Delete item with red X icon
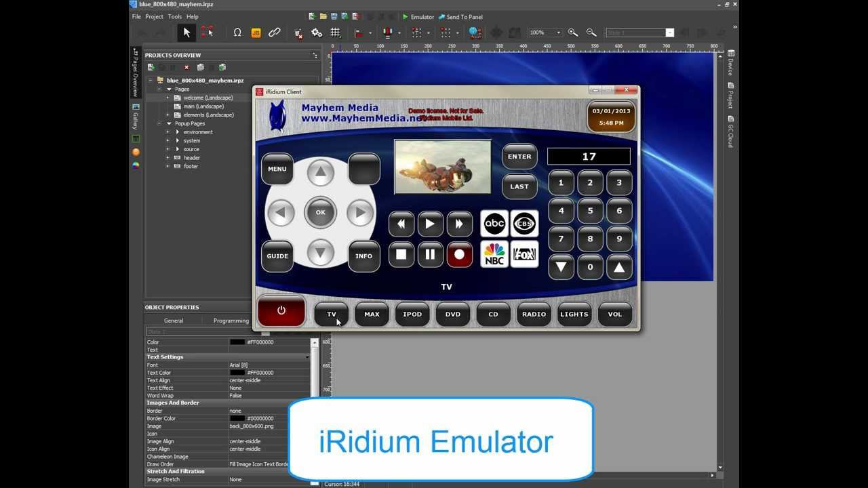 coord(186,67)
